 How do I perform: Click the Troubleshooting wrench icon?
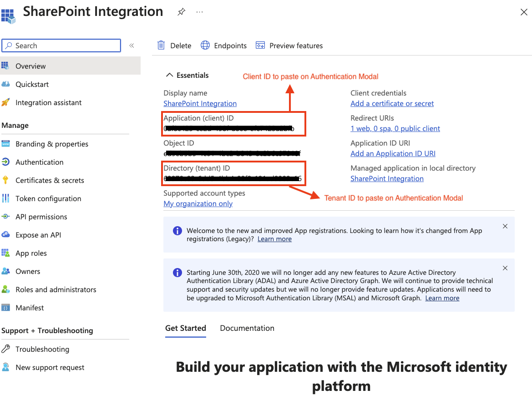pos(5,349)
